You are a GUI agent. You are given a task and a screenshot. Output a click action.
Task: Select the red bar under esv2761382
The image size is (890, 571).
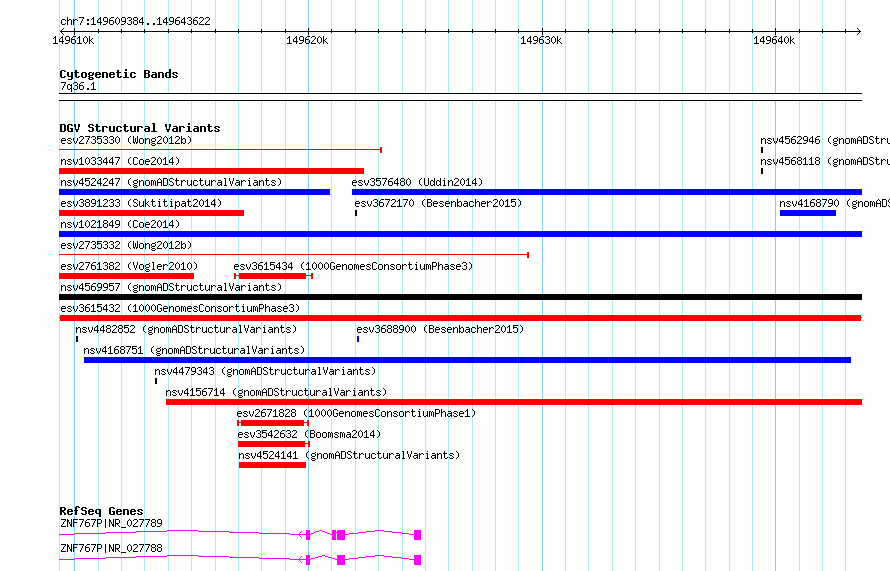127,276
